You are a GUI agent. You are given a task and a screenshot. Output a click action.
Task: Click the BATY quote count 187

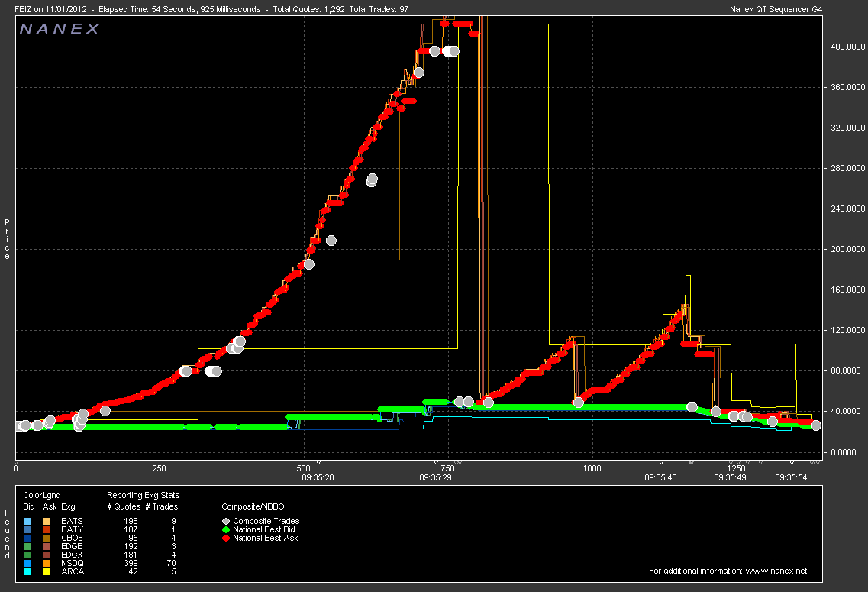131,529
